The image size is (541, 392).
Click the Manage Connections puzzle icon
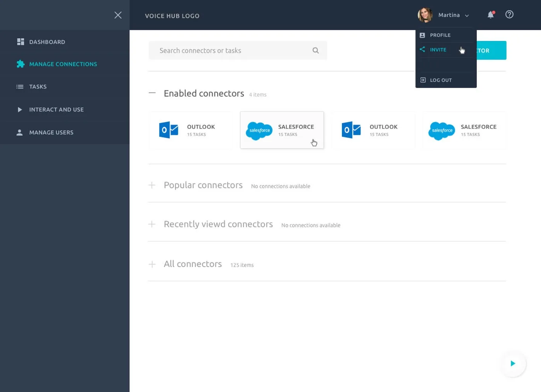point(20,64)
